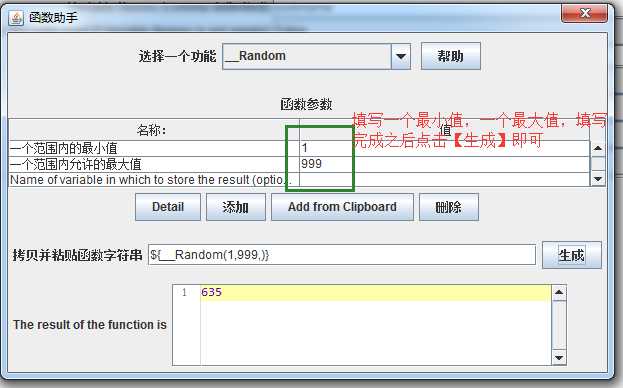Select the row 一个范围内允许的最大值
This screenshot has height=388, width=623.
coord(299,164)
